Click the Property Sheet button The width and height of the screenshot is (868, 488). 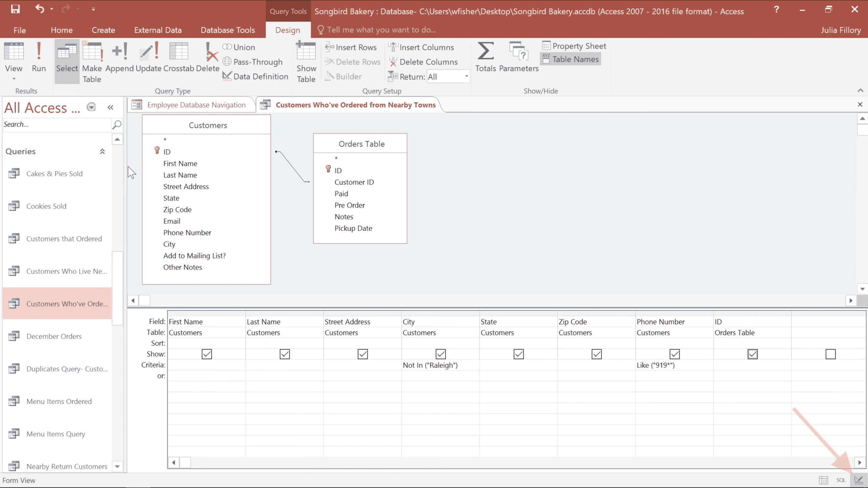pos(574,46)
